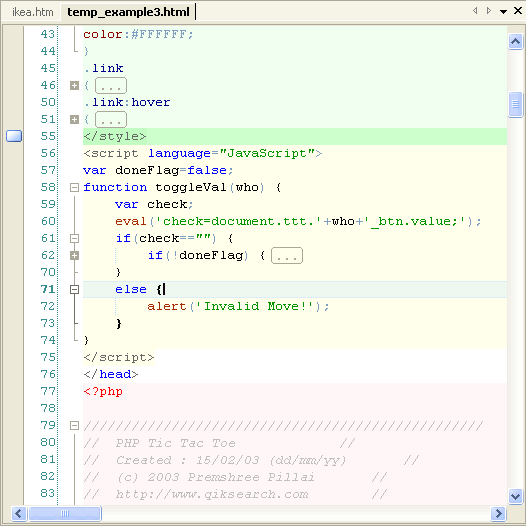This screenshot has height=526, width=526.
Task: Click the </head> closing tag
Action: [x=111, y=374]
